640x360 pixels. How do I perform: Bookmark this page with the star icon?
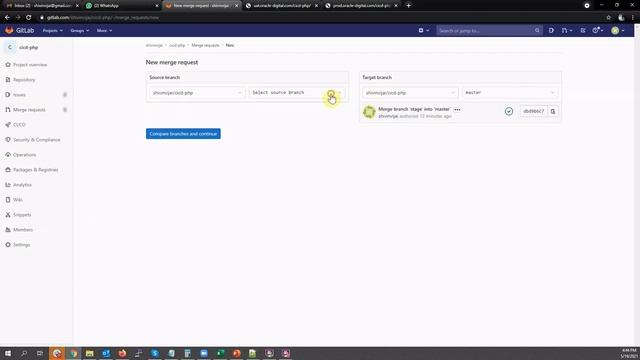click(x=609, y=18)
